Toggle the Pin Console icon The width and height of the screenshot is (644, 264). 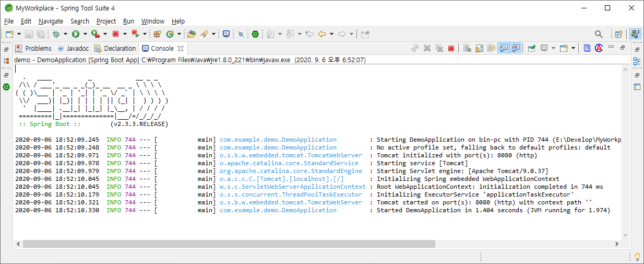[532, 48]
